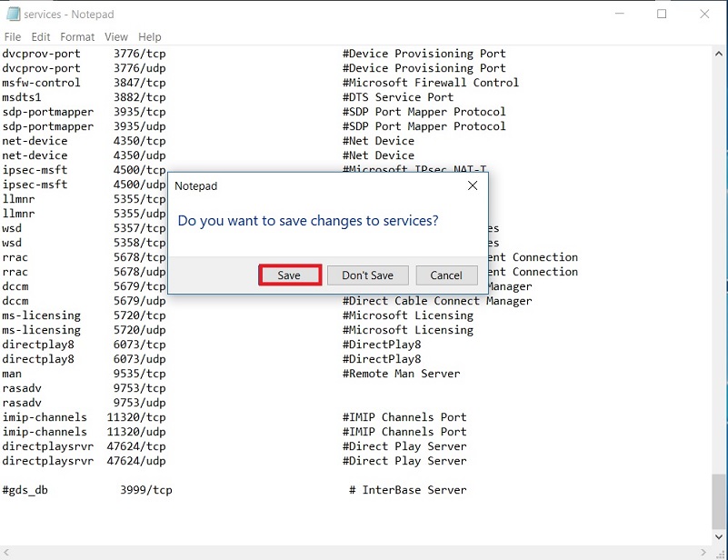Click the horizontal scrollbar right arrow

click(x=703, y=552)
